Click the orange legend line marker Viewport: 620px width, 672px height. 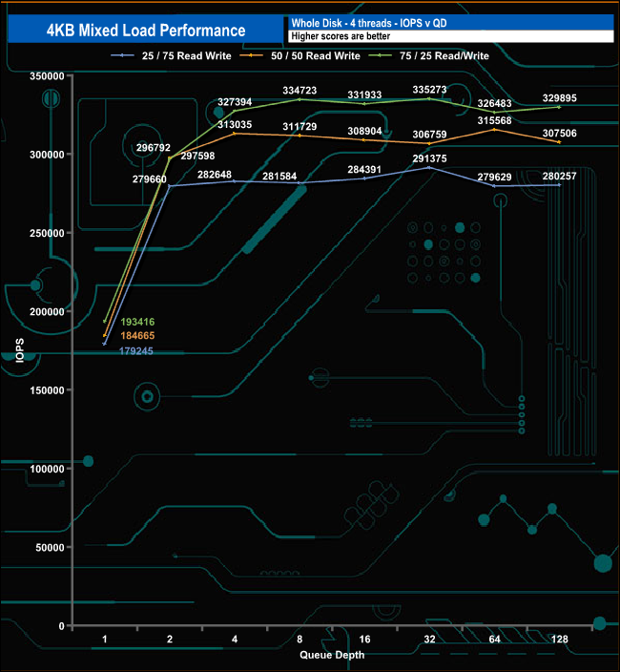tap(251, 55)
